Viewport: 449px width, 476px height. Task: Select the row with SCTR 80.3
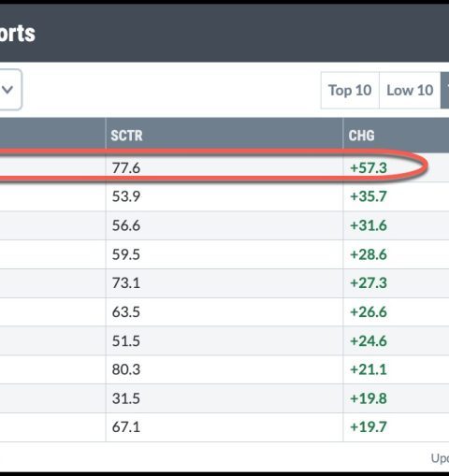[x=224, y=369]
